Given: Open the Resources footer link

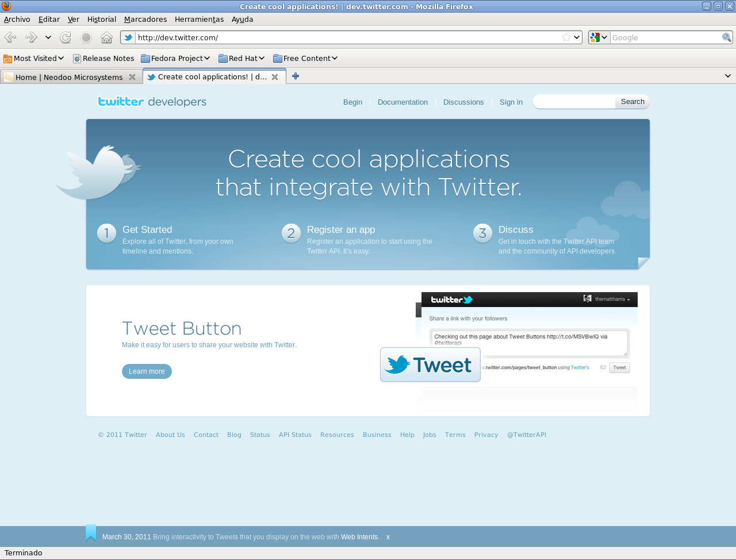Looking at the screenshot, I should (x=337, y=435).
